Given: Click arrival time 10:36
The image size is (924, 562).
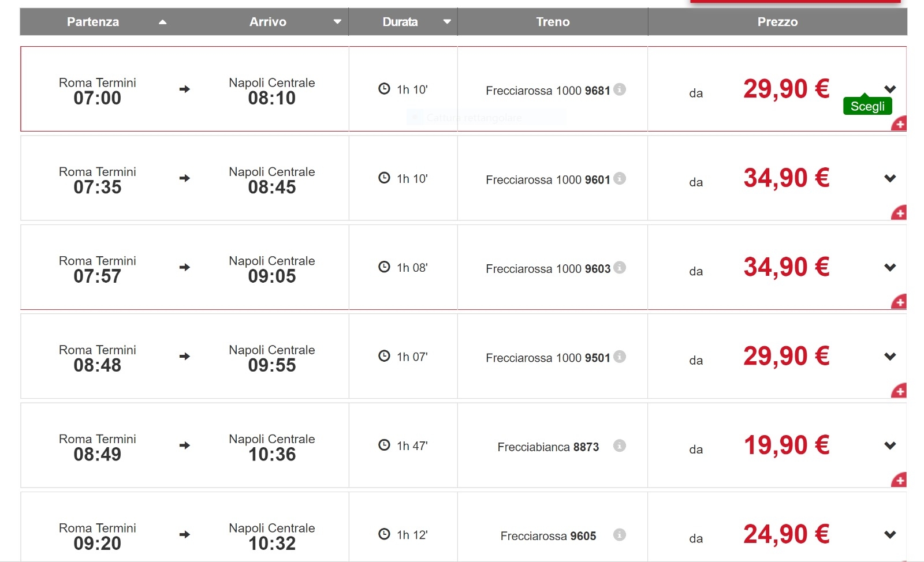Looking at the screenshot, I should (271, 454).
